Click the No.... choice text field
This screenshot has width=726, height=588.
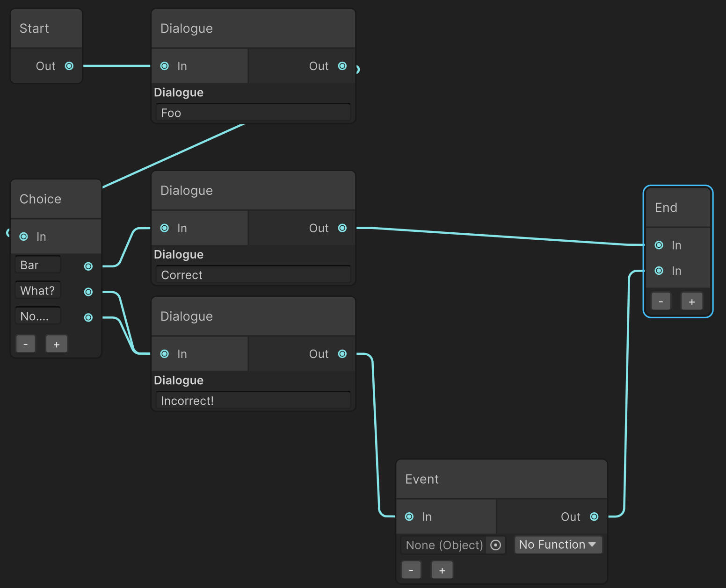point(38,316)
